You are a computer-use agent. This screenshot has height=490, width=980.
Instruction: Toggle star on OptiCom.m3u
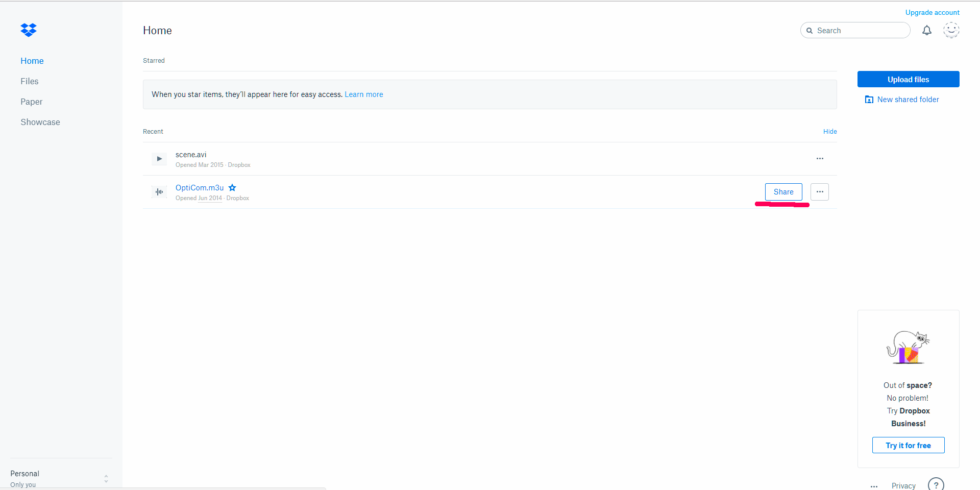pos(232,188)
